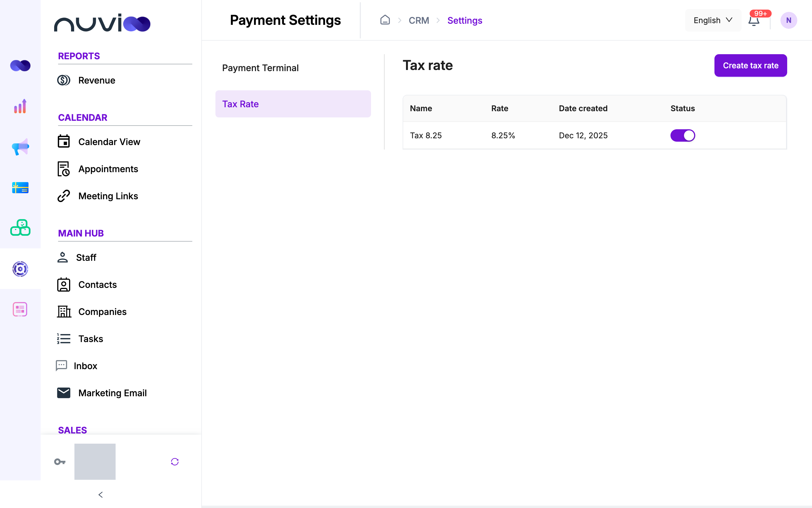The width and height of the screenshot is (812, 508).
Task: Open Calendar View in sidebar
Action: point(109,142)
